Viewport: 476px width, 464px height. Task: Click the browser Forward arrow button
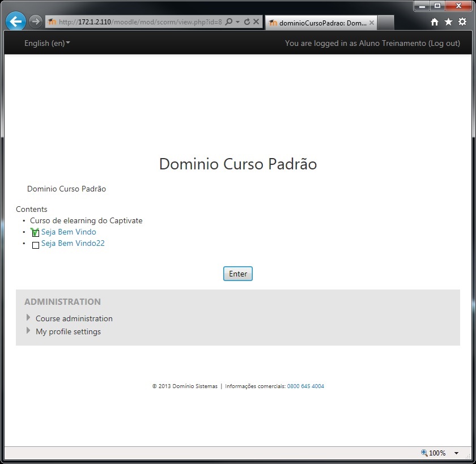click(x=36, y=22)
